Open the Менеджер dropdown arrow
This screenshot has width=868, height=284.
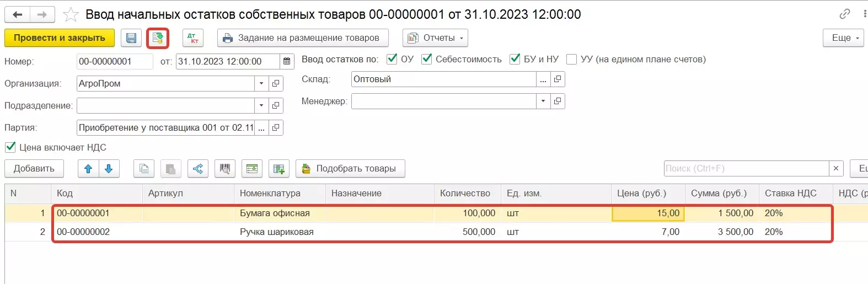point(543,101)
